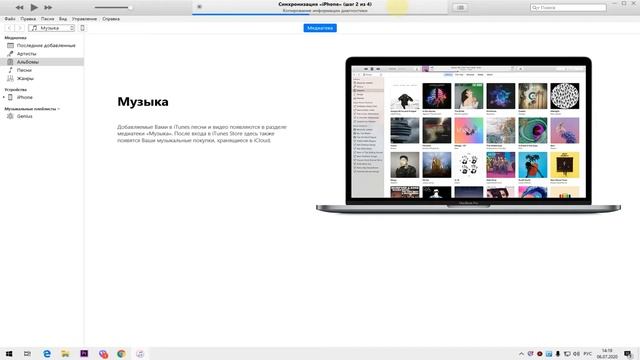The height and width of the screenshot is (360, 640).
Task: Open the Песня menu
Action: [47, 19]
